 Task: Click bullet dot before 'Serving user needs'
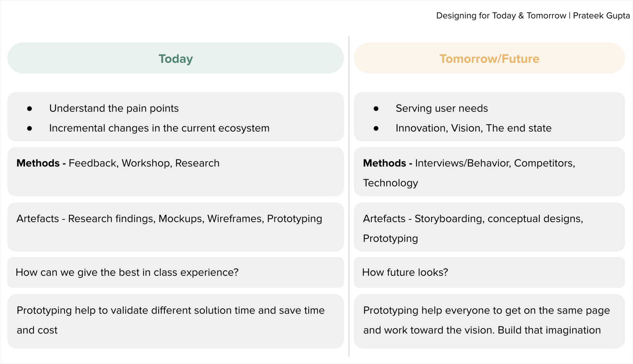pyautogui.click(x=376, y=109)
